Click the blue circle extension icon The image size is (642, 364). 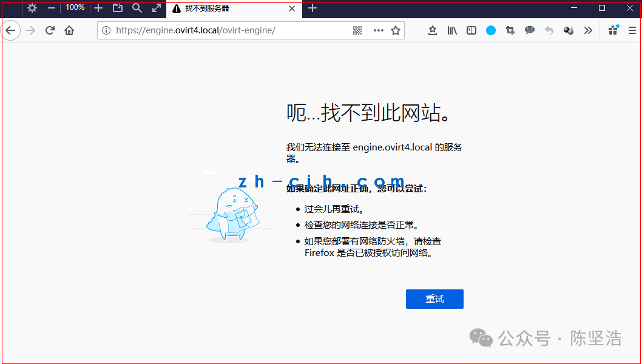491,30
